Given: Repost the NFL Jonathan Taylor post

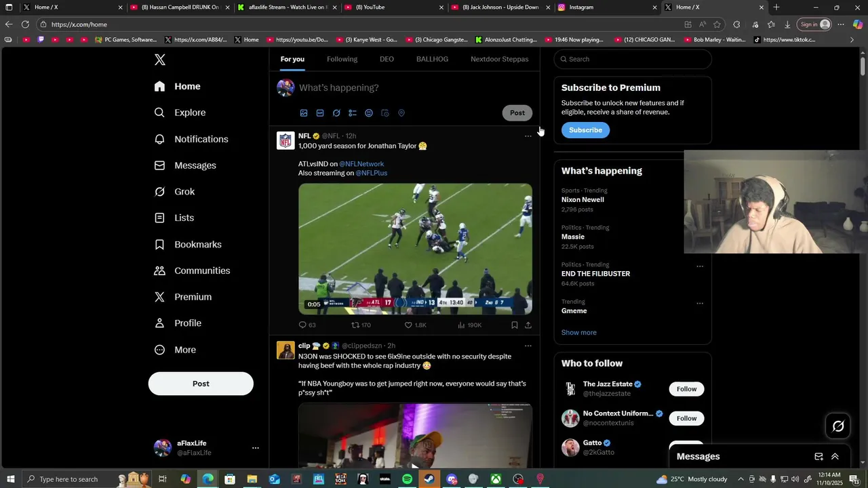Looking at the screenshot, I should point(361,325).
